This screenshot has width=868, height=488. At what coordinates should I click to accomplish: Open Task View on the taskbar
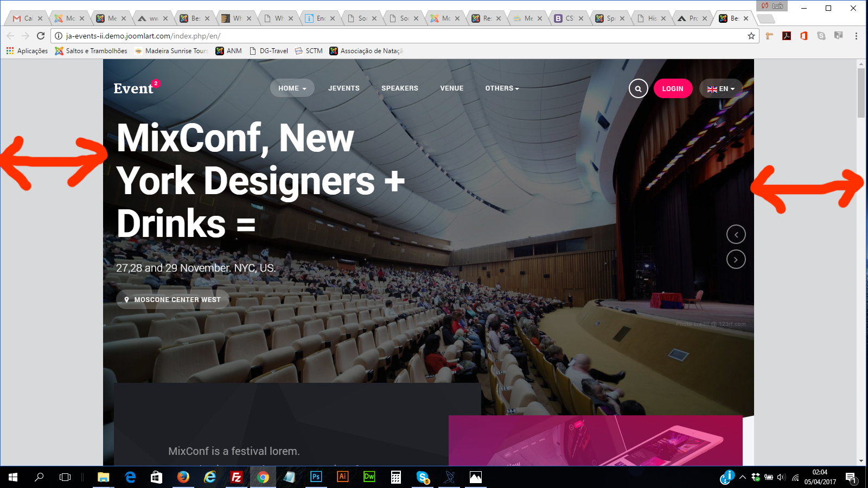(x=65, y=477)
